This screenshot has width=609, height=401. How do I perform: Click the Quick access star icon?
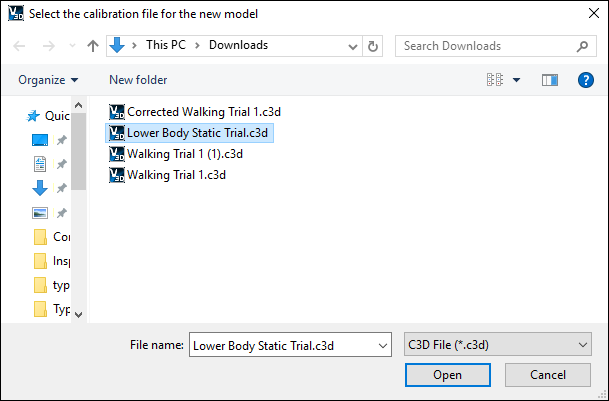[x=33, y=116]
